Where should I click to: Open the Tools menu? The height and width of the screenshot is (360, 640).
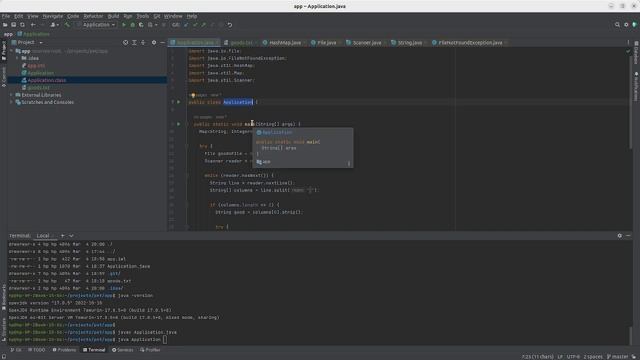tap(142, 16)
